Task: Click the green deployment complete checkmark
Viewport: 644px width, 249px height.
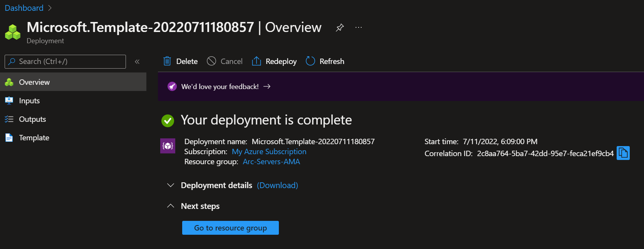Action: (168, 121)
